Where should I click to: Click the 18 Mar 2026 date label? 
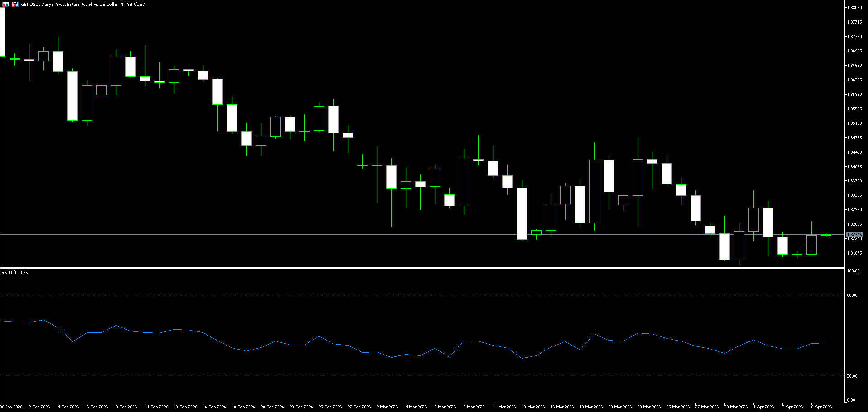(591, 407)
